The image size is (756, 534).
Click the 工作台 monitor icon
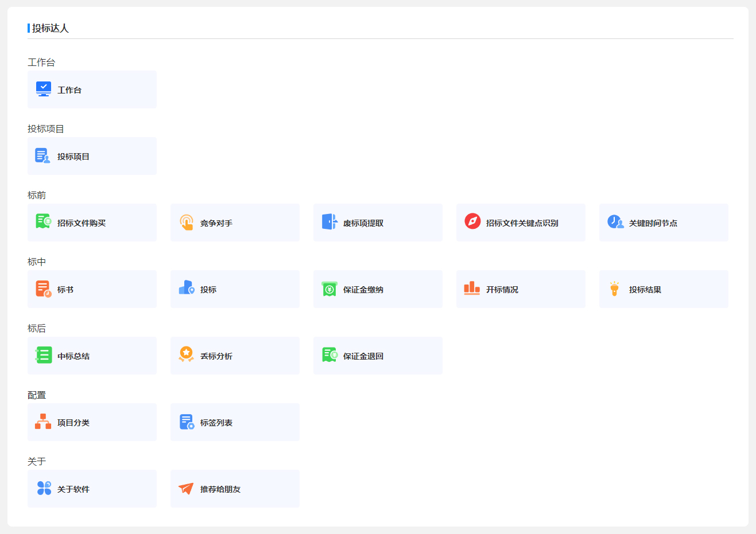[44, 89]
